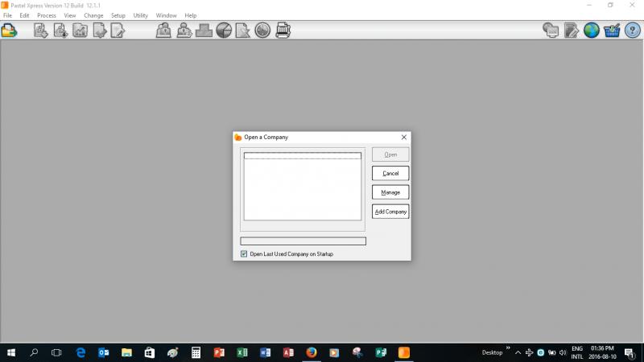Open the Utility menu
The image size is (644, 362).
(x=141, y=15)
